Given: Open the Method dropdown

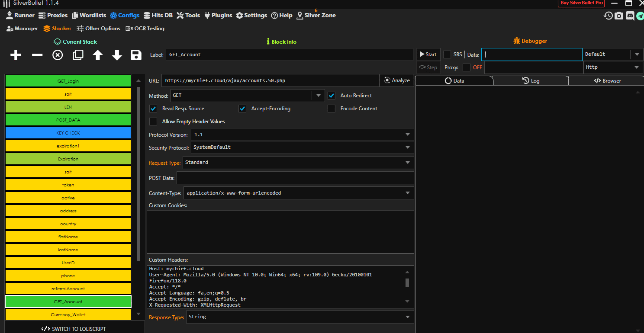Looking at the screenshot, I should pos(318,96).
